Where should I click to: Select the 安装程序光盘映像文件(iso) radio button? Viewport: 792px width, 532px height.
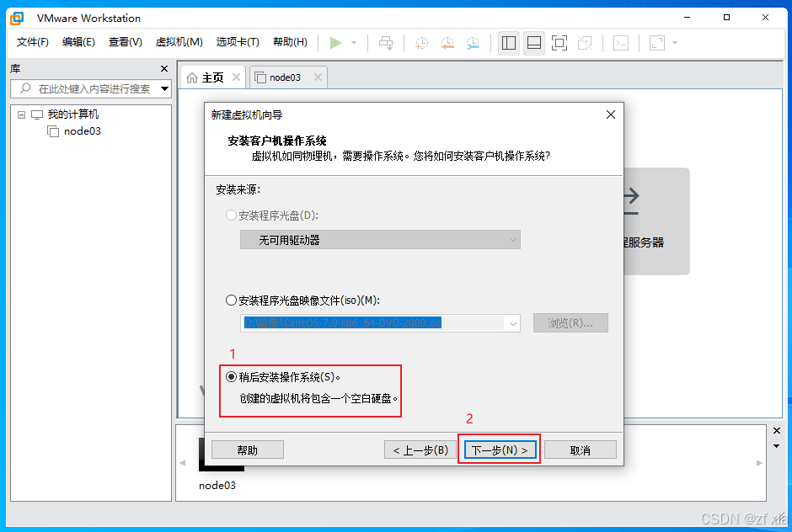231,301
